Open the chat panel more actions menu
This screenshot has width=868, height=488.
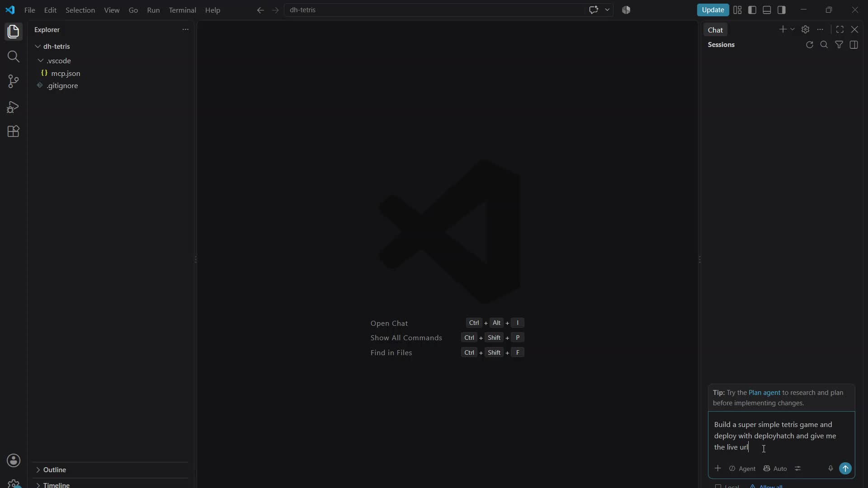click(x=820, y=29)
